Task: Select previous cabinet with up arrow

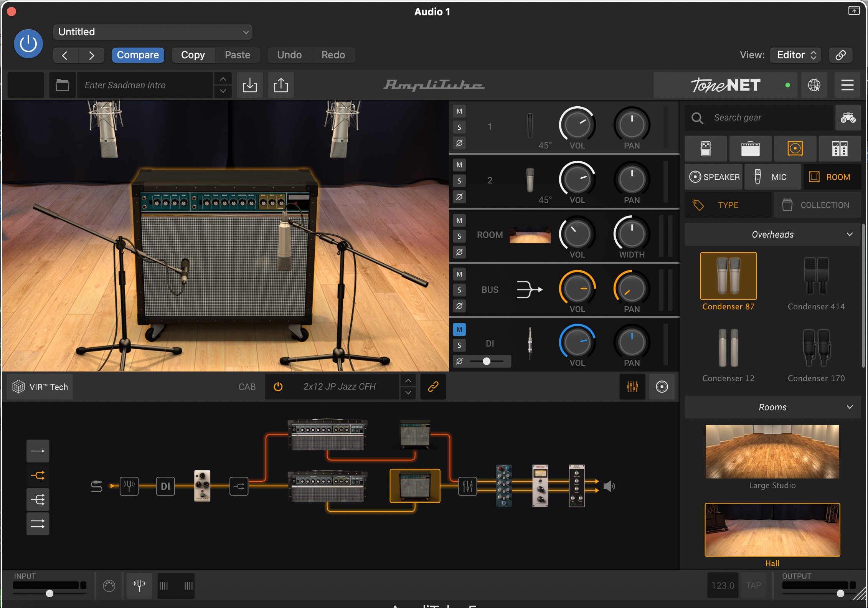Action: coord(408,381)
